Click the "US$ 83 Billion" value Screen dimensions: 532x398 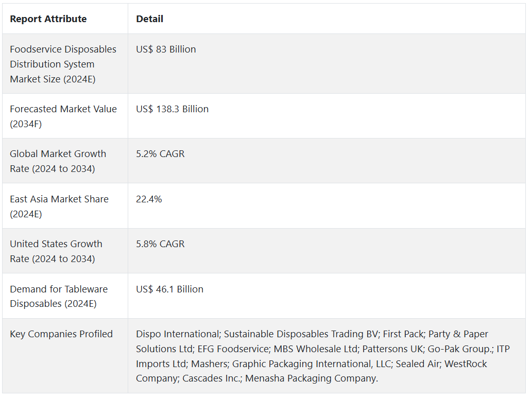166,49
